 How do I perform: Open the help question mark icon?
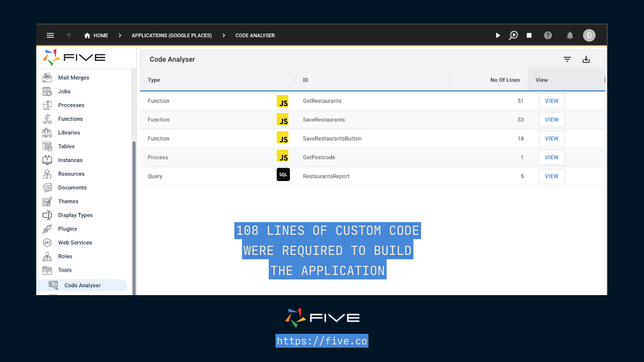click(548, 35)
